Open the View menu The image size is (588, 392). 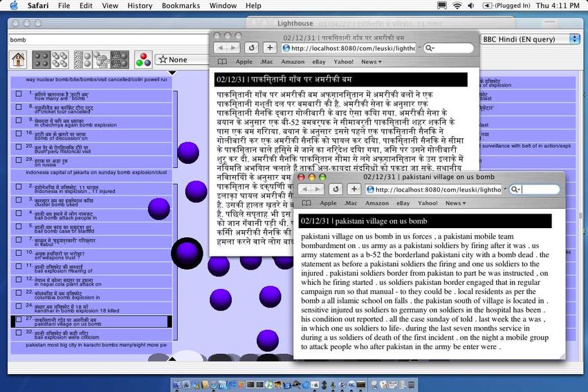(x=110, y=6)
